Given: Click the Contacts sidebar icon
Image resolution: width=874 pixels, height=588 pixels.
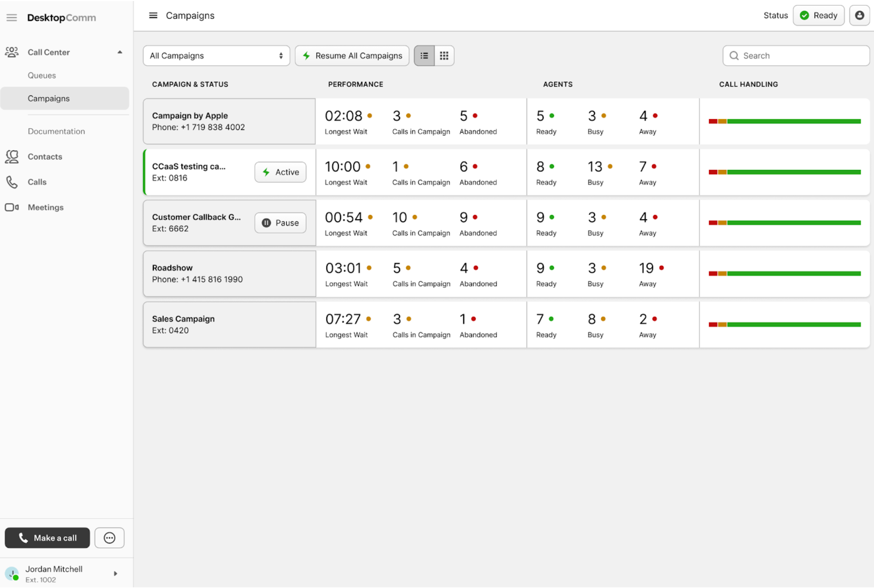Looking at the screenshot, I should click(12, 157).
